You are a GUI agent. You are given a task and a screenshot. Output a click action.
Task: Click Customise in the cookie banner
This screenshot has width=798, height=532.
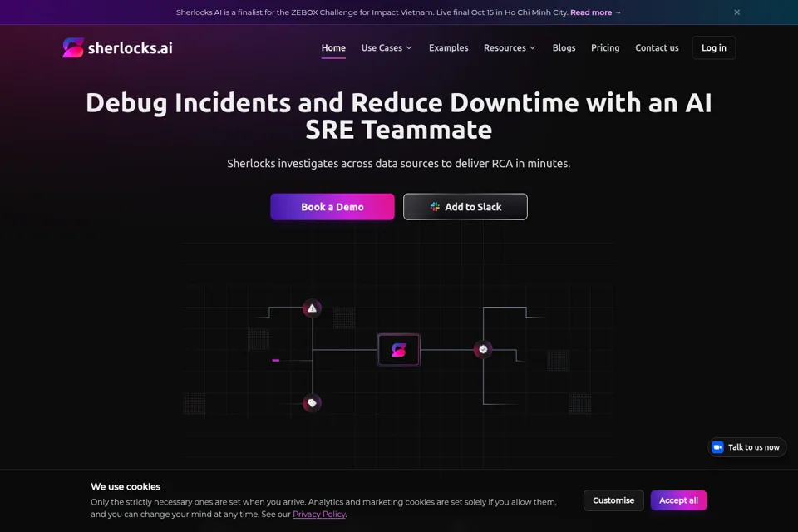(x=613, y=500)
